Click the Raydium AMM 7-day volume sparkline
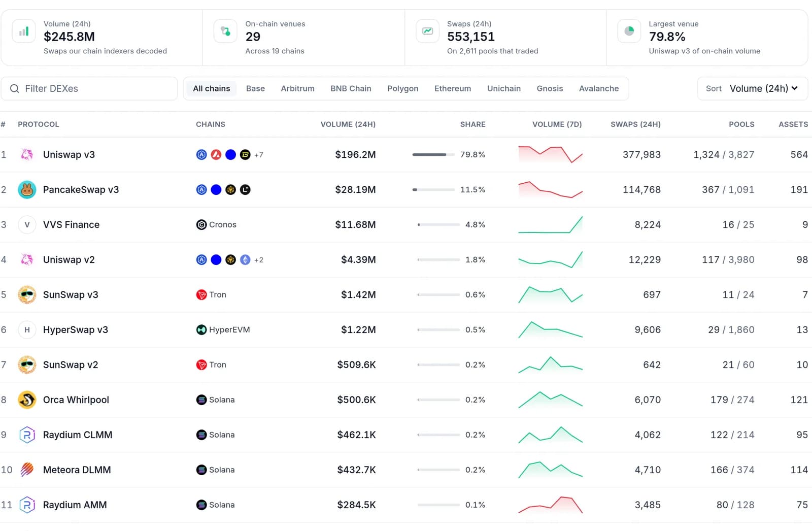The image size is (812, 531). point(550,505)
